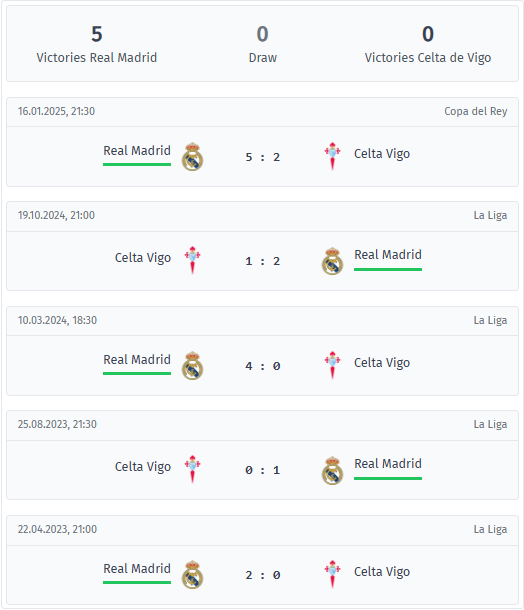Click Real Madrid crest in 16.01.2025 match
The height and width of the screenshot is (610, 524).
(x=192, y=157)
